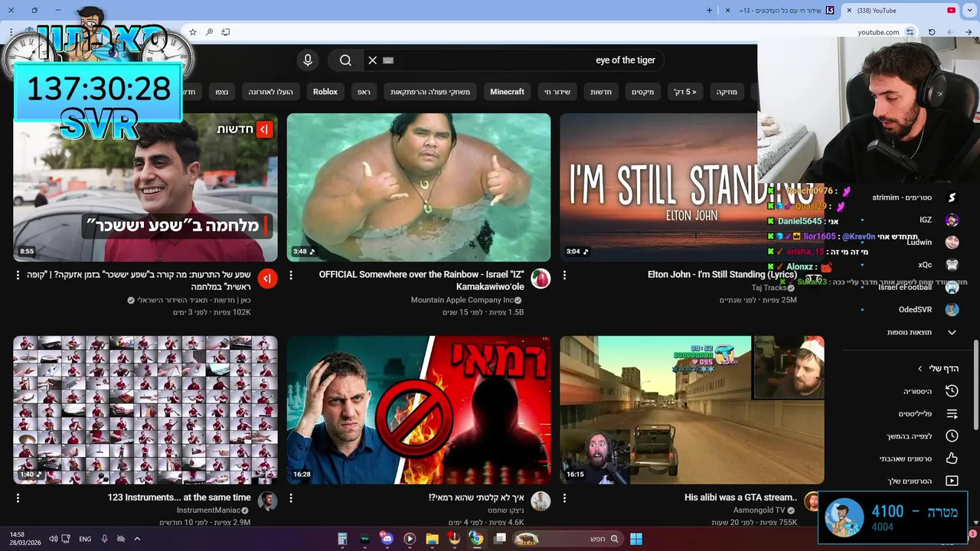980x551 pixels.
Task: Open options menu for His alibi GTA video
Action: (x=564, y=497)
